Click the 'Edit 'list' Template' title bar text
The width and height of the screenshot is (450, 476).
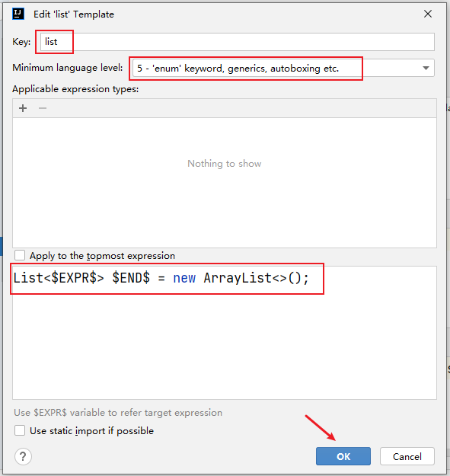pyautogui.click(x=74, y=14)
